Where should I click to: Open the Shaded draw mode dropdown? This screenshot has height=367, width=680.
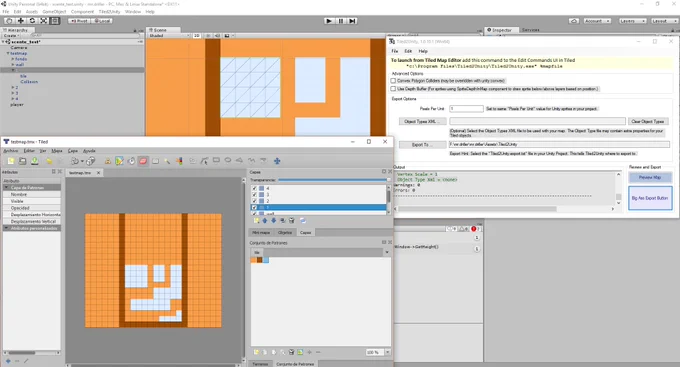(x=169, y=36)
